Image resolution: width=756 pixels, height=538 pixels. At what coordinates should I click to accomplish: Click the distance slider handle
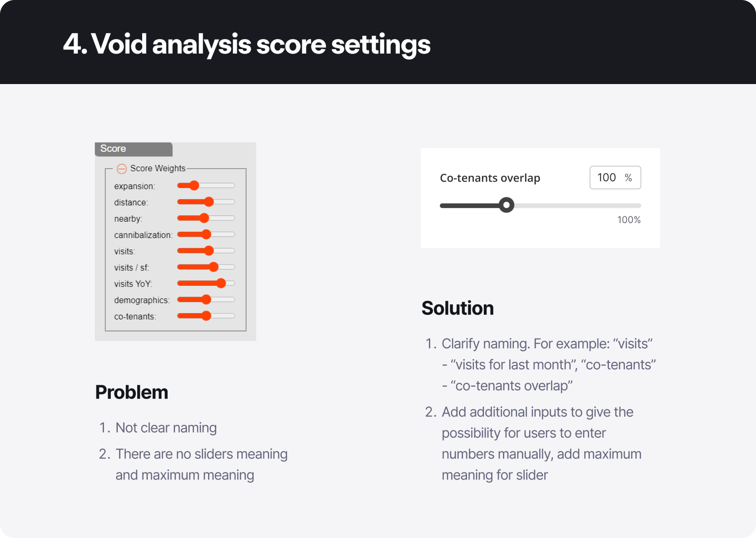tap(209, 202)
